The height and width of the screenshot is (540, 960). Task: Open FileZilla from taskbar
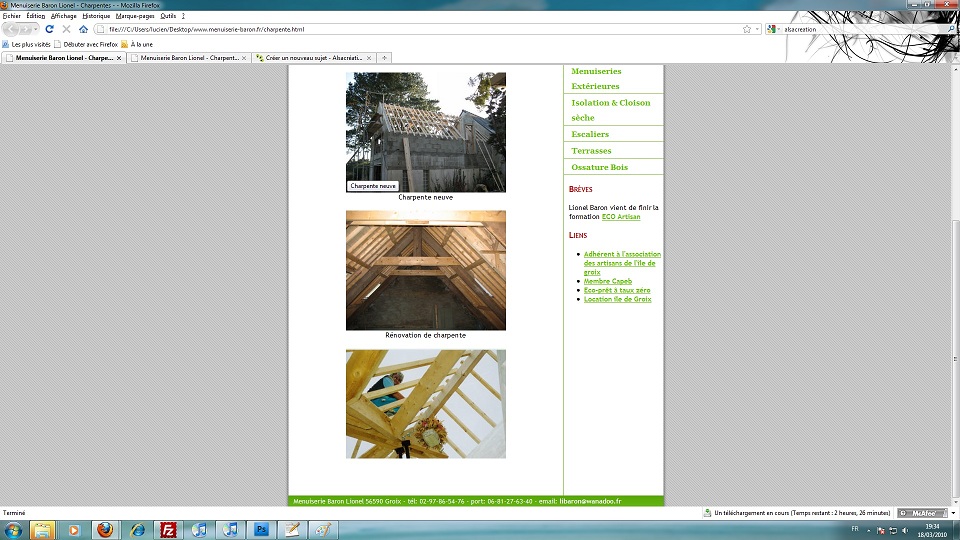click(168, 530)
